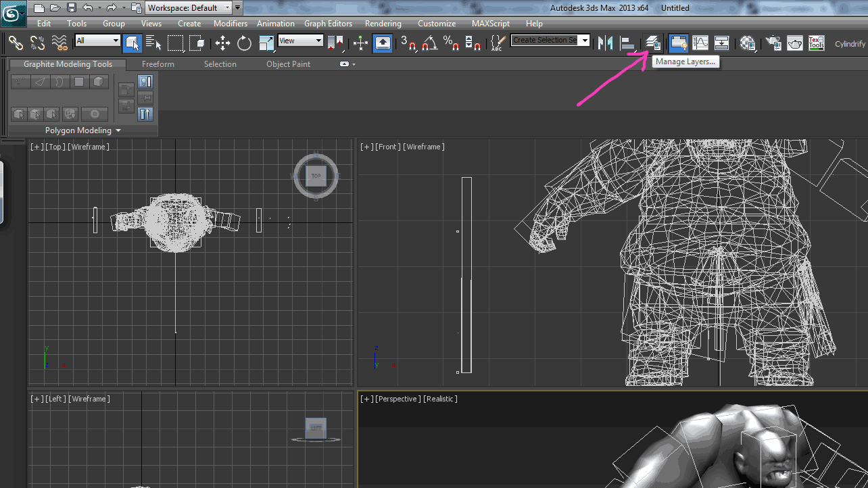Switch to the Freeform ribbon tab
This screenshot has width=868, height=488.
[158, 64]
